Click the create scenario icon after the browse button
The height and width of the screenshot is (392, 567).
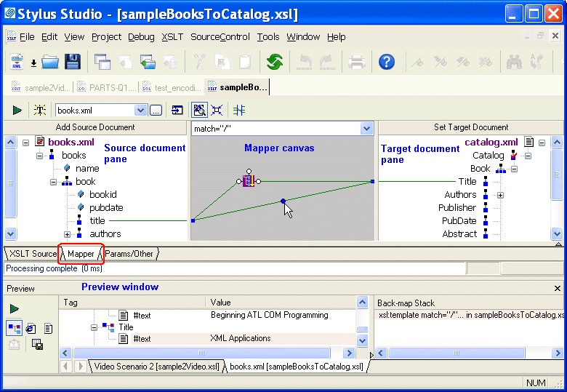(x=177, y=111)
